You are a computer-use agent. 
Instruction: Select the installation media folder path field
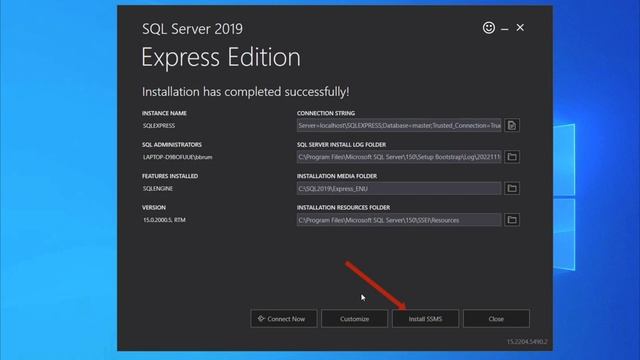(399, 188)
